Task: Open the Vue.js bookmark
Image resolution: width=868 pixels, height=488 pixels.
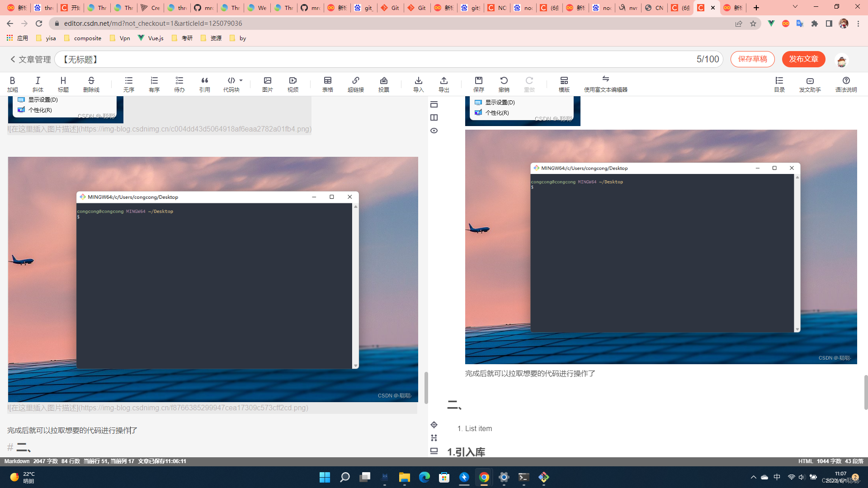Action: coord(151,38)
